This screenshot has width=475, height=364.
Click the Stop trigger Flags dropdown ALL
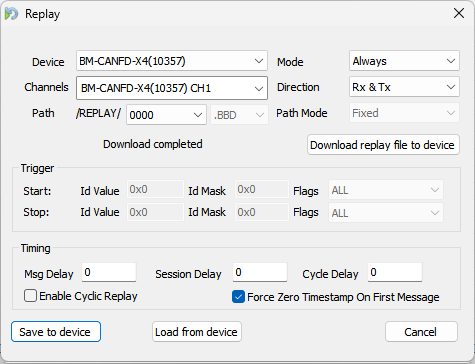[x=386, y=212]
